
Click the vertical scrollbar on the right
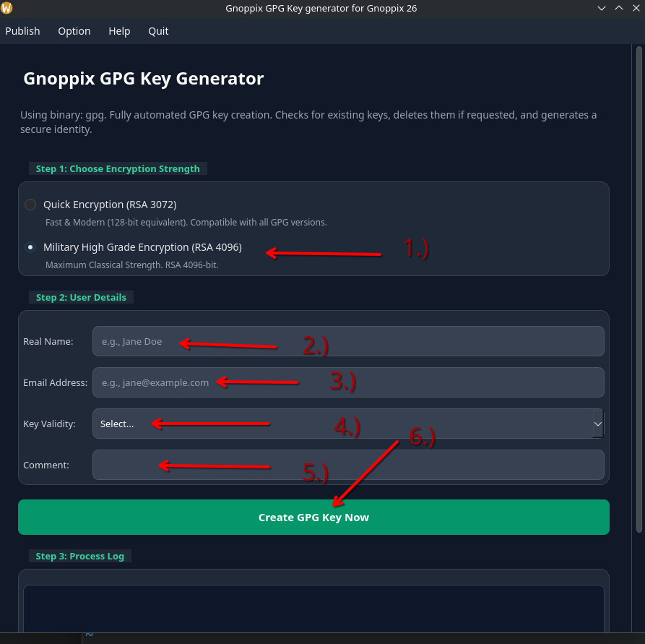tap(638, 289)
